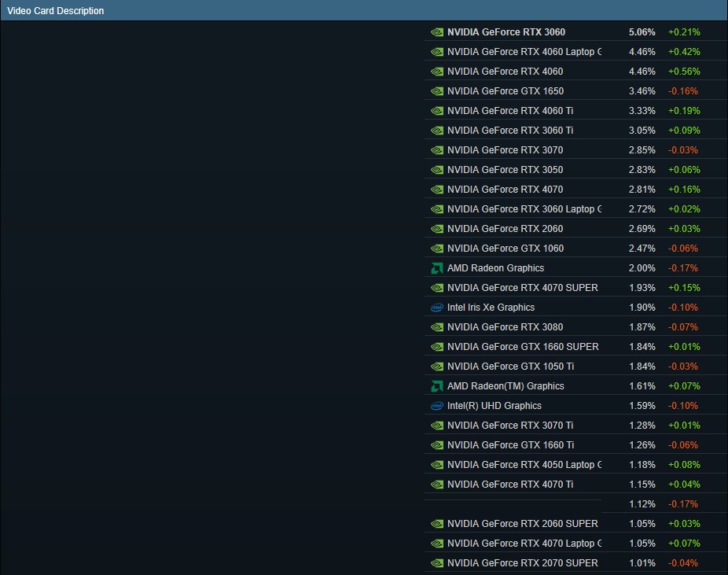
Task: Select AMD Radeon(TM) Graphics text
Action: [506, 386]
